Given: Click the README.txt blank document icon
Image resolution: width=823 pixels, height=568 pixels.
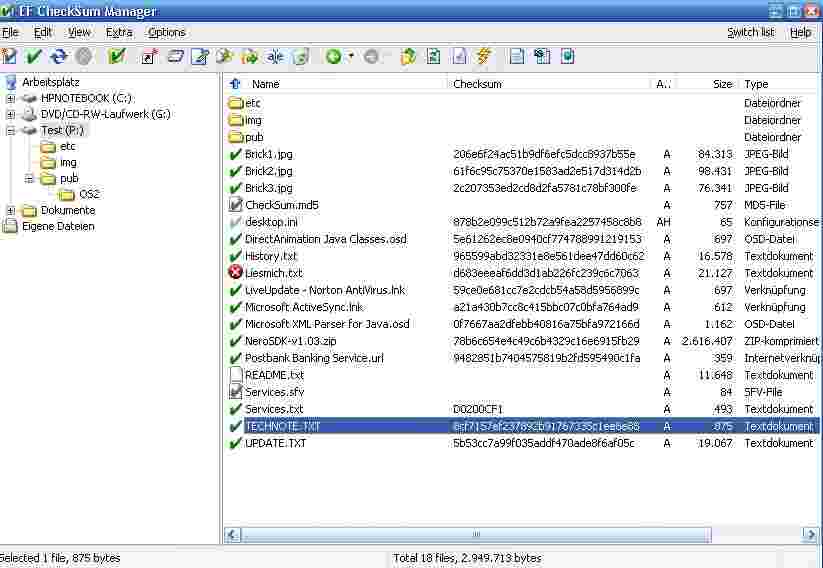Looking at the screenshot, I should (236, 375).
